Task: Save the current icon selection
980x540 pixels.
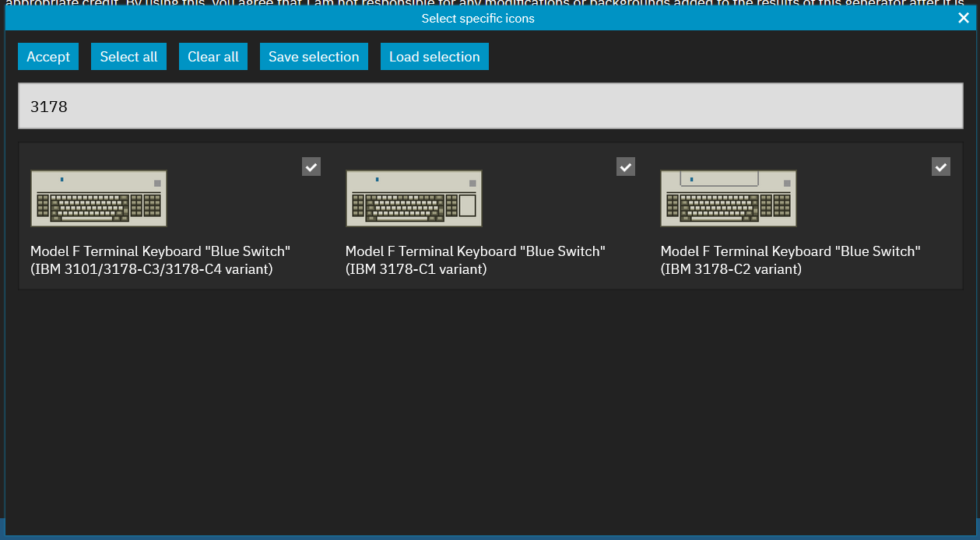Action: tap(314, 56)
